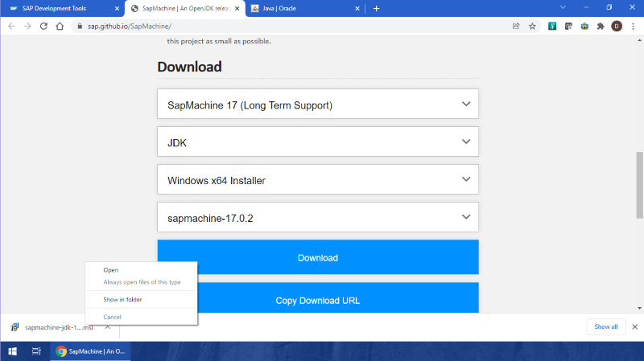Click the scrollbar down arrow
The height and width of the screenshot is (361, 644).
point(639,308)
